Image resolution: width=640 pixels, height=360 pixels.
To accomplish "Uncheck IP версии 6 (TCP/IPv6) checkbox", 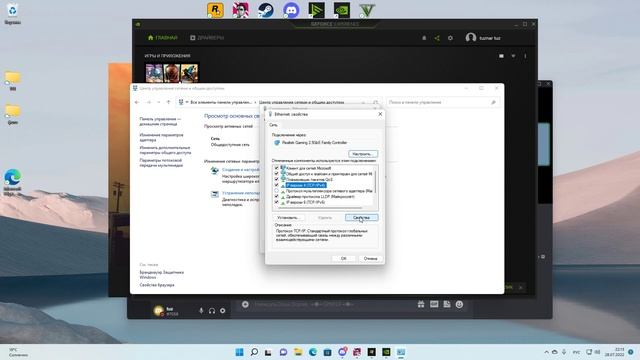I will tap(276, 202).
